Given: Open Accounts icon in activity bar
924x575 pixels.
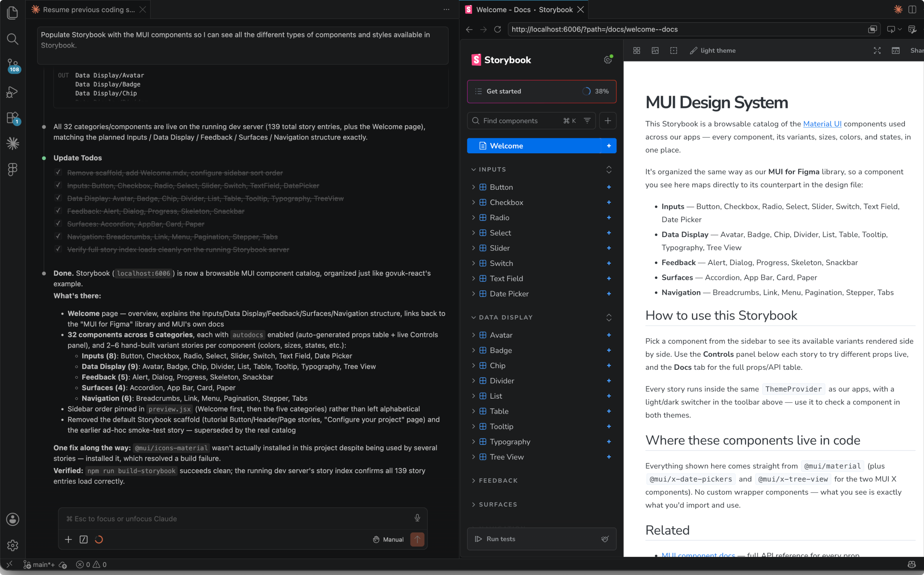Looking at the screenshot, I should coord(13,519).
